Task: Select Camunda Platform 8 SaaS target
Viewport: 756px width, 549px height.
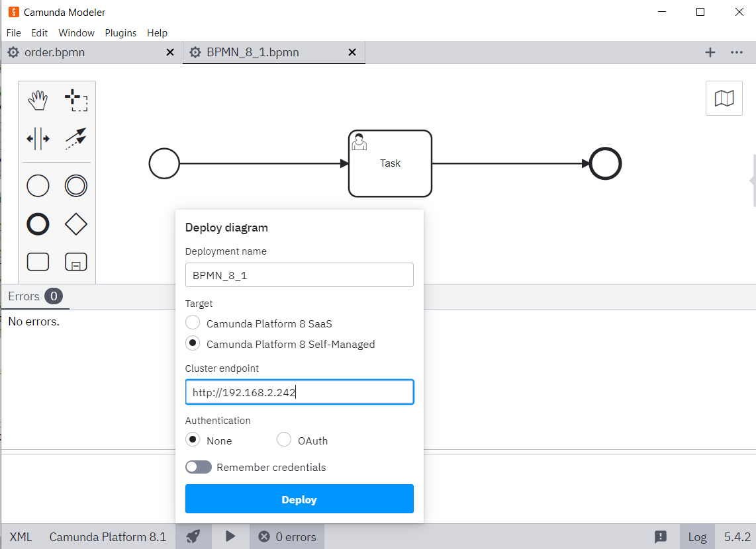Action: click(x=193, y=323)
